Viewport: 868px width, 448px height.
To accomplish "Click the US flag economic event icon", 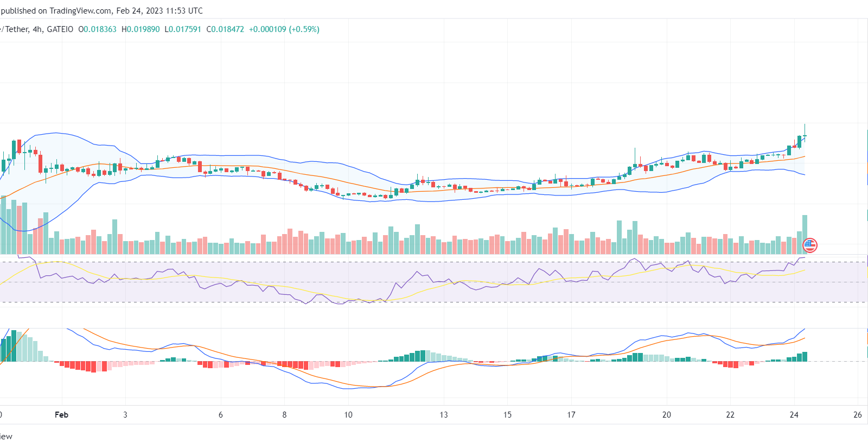I will (809, 245).
